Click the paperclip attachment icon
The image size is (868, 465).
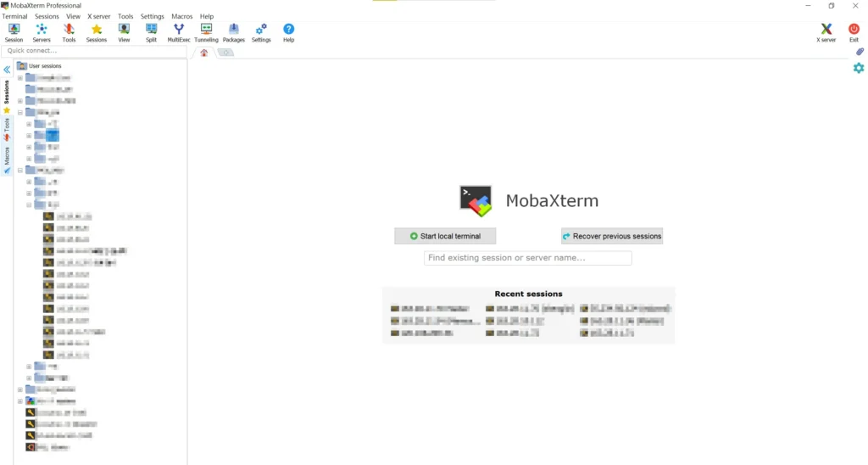pos(859,52)
